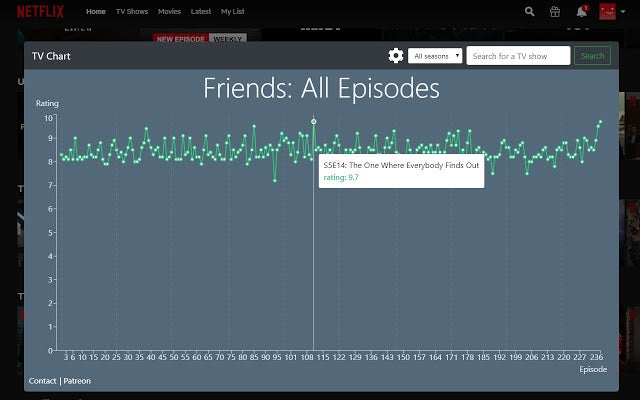Click the 'Episode' axis label
640x400 pixels.
[593, 369]
